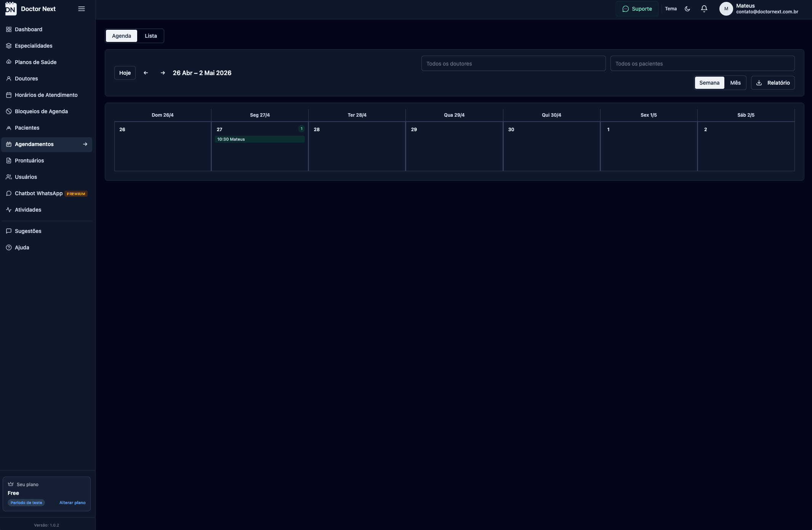Go to next week arrow
This screenshot has height=530, width=812.
(163, 73)
